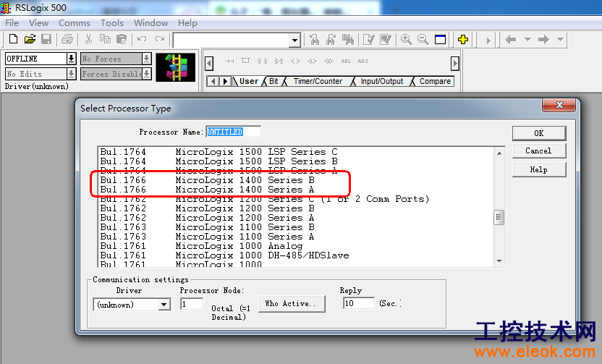The image size is (602, 364).
Task: Click the New file icon
Action: 13,39
